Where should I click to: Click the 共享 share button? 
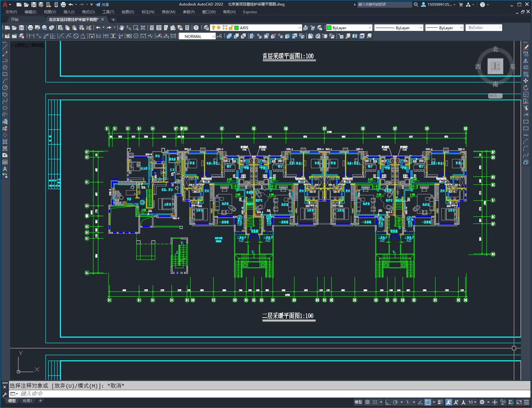(x=102, y=4)
